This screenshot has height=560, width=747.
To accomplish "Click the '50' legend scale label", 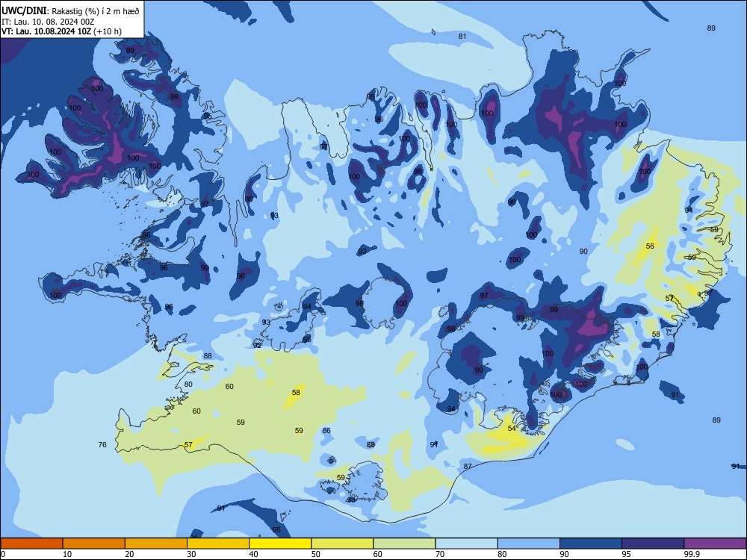I will click(316, 554).
